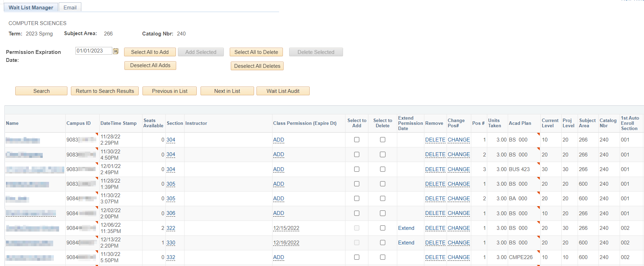This screenshot has height=266, width=644.
Task: Click the Campus ID column header
Action: coord(79,123)
